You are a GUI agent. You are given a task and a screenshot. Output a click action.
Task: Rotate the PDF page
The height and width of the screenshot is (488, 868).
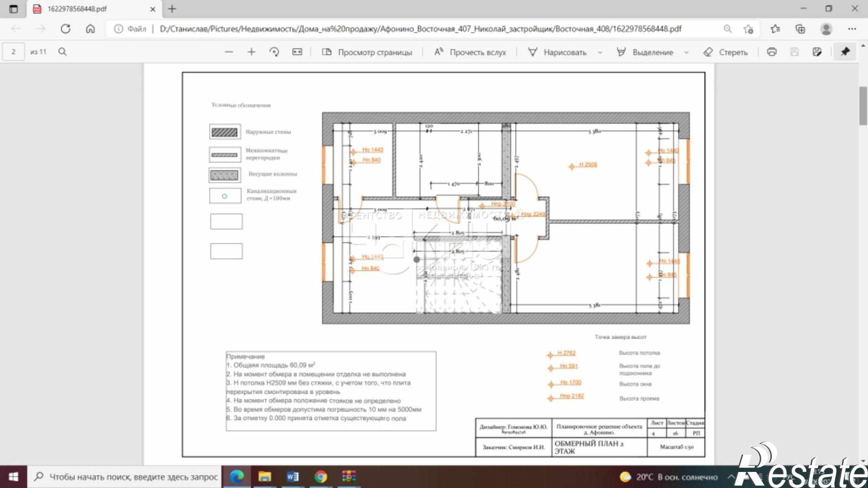274,52
